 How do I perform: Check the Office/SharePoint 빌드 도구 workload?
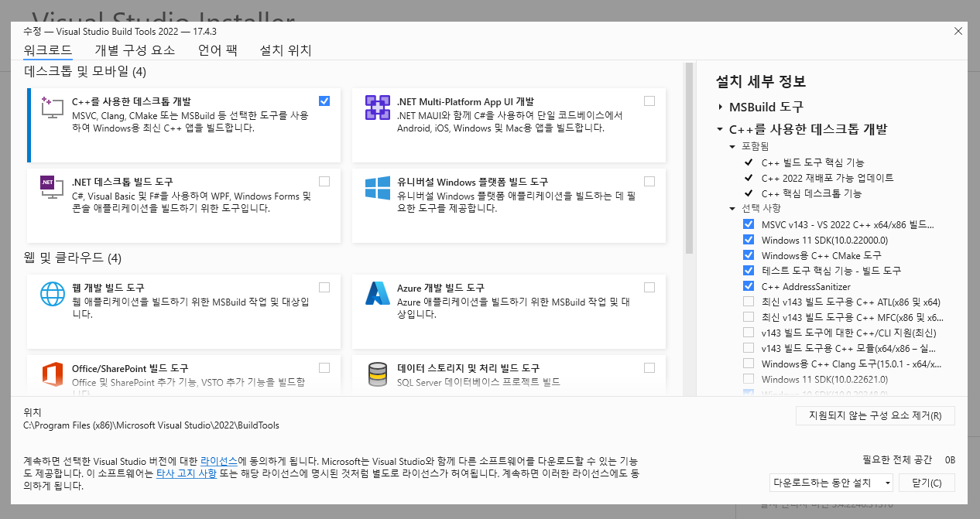[324, 367]
